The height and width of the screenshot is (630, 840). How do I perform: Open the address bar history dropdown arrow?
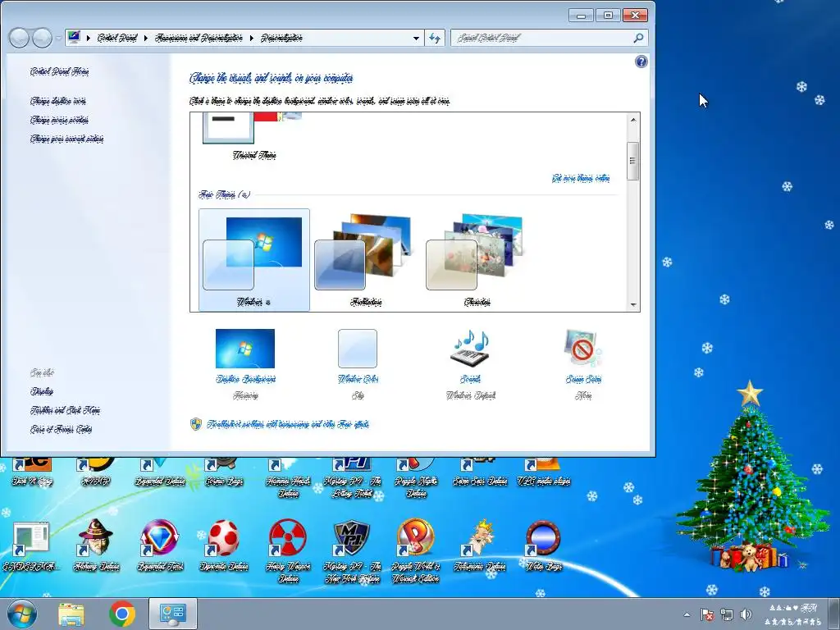tap(416, 38)
